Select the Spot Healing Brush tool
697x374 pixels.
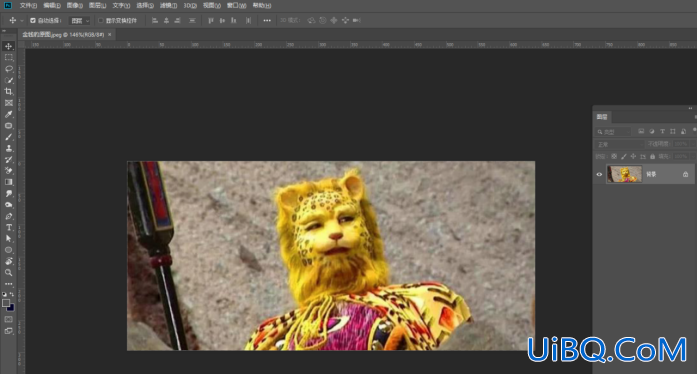click(x=8, y=125)
